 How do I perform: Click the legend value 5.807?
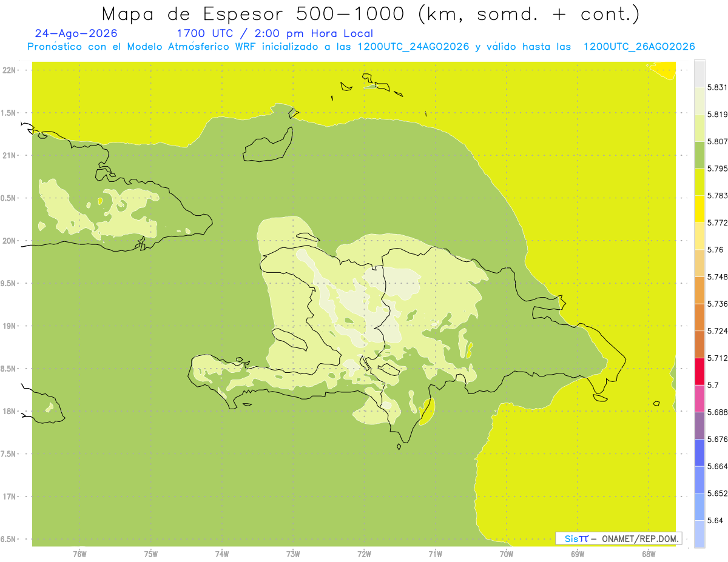(718, 141)
